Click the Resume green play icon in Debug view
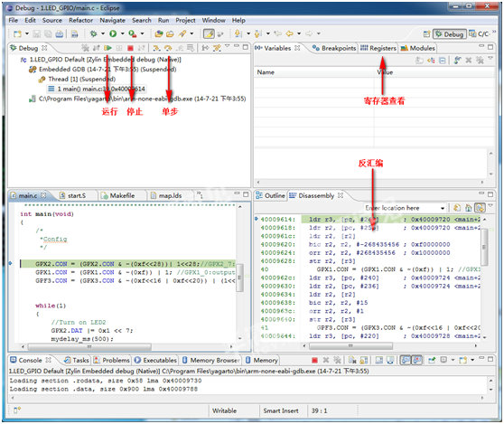 107,48
